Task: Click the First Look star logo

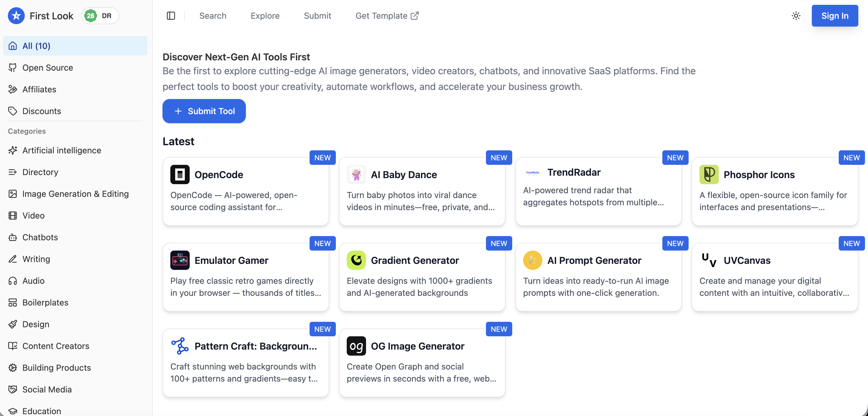Action: 16,16
